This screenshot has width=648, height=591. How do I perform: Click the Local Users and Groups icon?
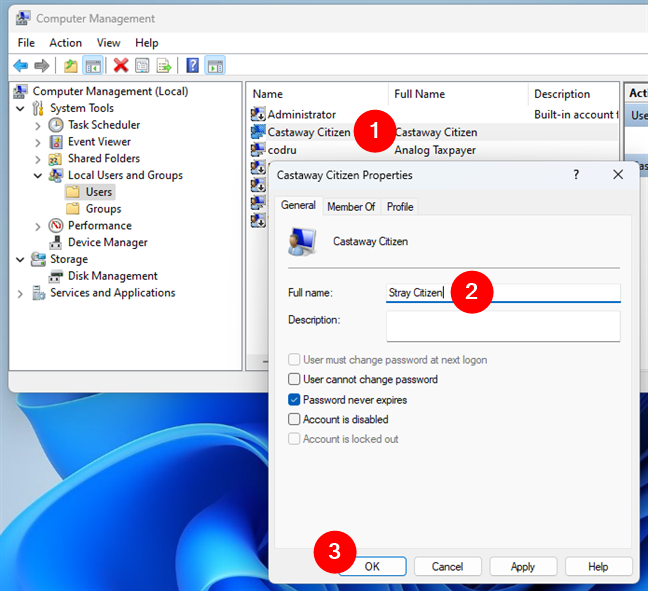coord(56,175)
